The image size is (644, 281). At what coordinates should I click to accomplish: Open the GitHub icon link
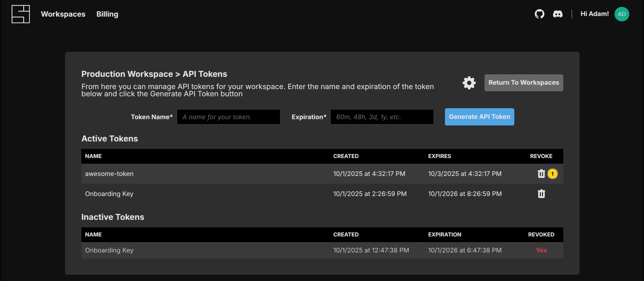539,14
